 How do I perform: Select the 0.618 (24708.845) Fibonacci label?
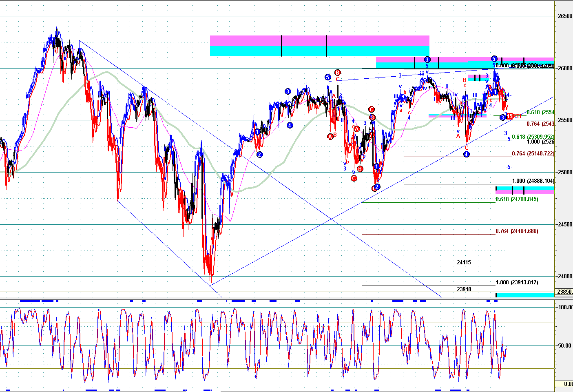tap(517, 199)
